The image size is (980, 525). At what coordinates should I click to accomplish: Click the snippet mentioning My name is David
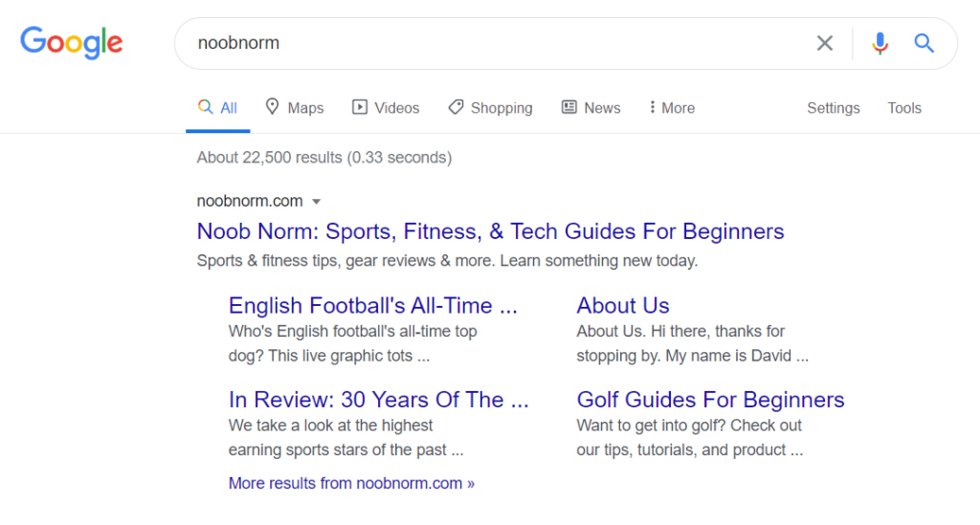pyautogui.click(x=692, y=343)
